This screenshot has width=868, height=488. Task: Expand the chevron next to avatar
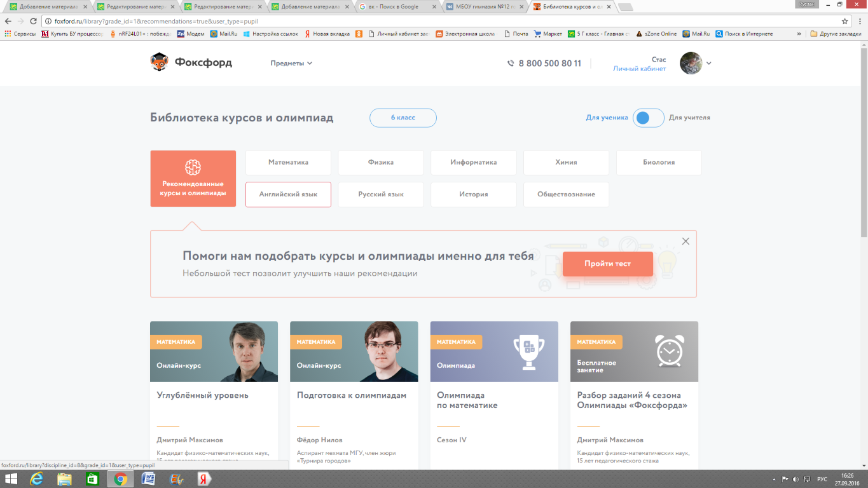(709, 63)
